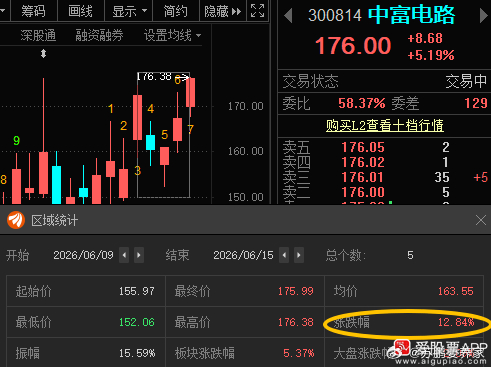The width and height of the screenshot is (491, 367).
Task: Click the 卖五 price 176.05
Action: point(363,147)
